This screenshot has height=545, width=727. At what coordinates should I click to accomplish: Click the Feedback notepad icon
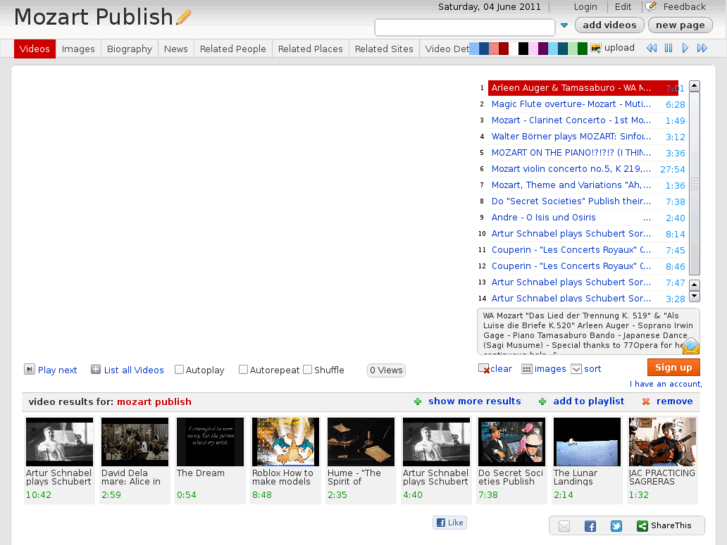pos(651,6)
